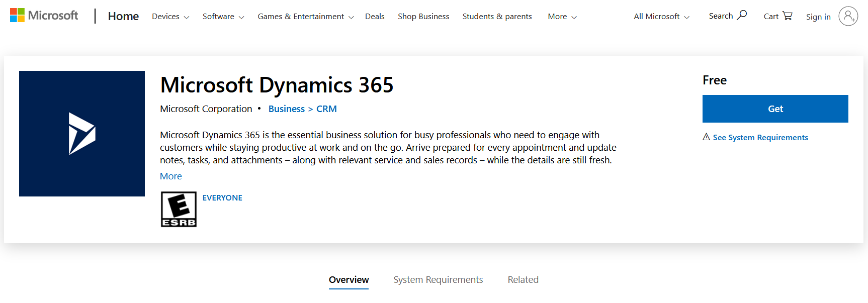Image resolution: width=868 pixels, height=303 pixels.
Task: Go to Shop Business
Action: (423, 17)
